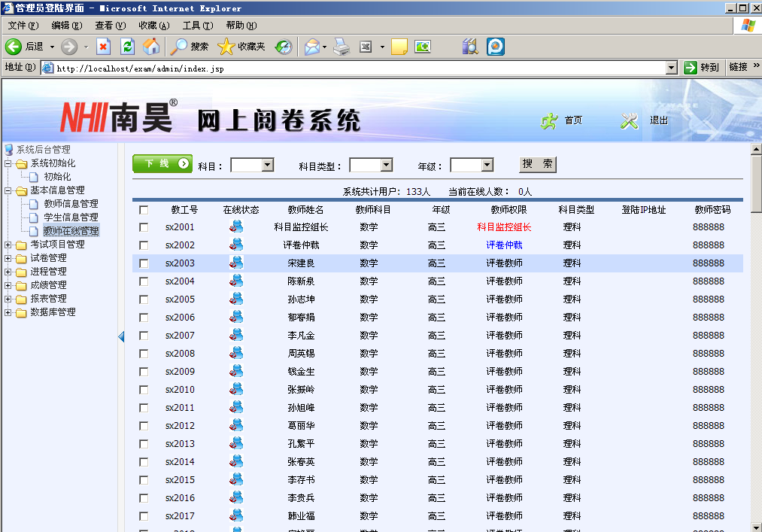The width and height of the screenshot is (762, 532).
Task: Open the 年级 dropdown filter
Action: (472, 166)
